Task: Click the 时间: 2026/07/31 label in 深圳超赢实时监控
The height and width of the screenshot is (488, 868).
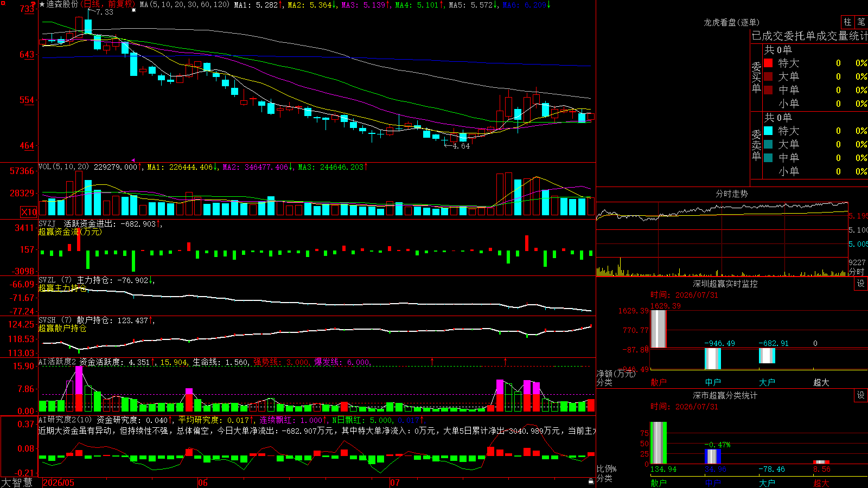Action: 684,295
